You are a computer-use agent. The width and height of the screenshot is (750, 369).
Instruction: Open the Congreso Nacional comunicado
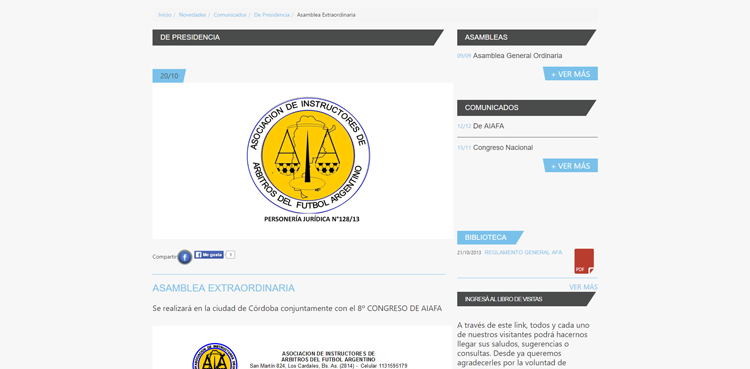pos(503,147)
